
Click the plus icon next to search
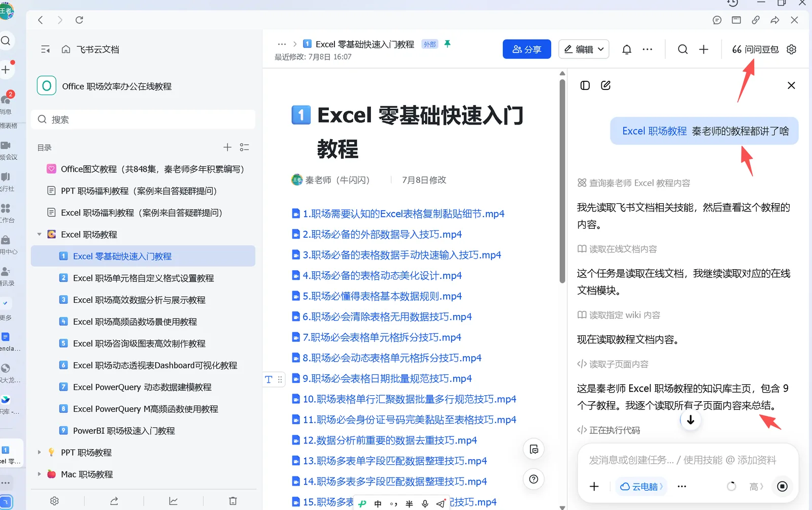pyautogui.click(x=704, y=49)
